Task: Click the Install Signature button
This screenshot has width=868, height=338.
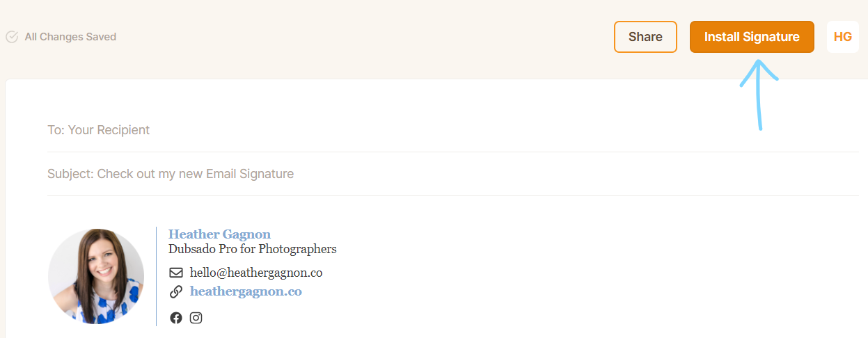Action: (752, 37)
